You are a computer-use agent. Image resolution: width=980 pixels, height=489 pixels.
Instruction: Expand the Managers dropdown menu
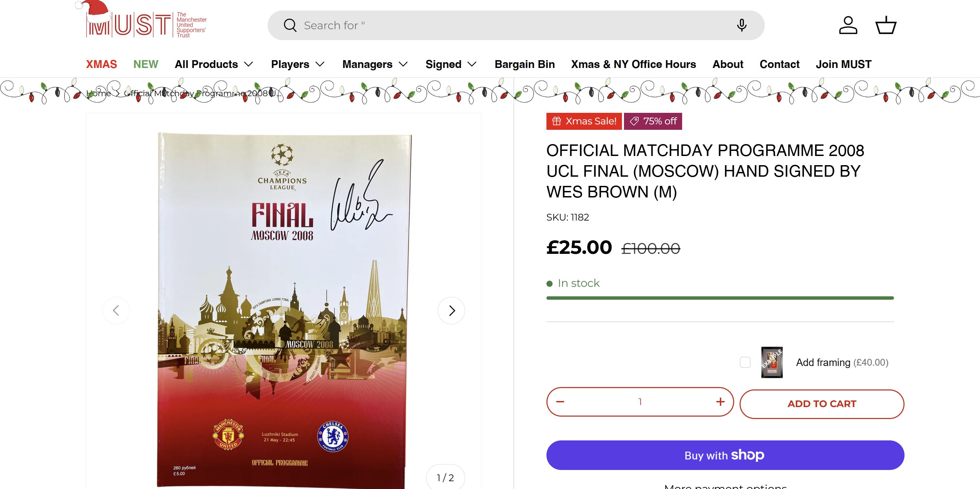pos(375,64)
